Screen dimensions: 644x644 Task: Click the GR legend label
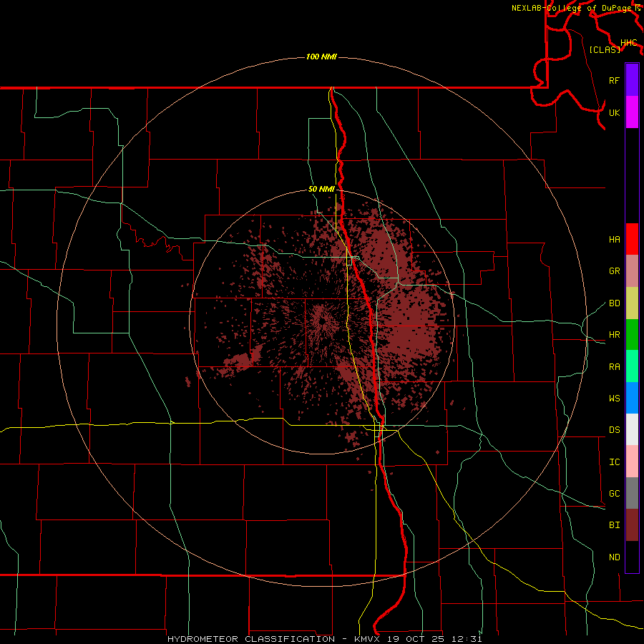[x=615, y=271]
